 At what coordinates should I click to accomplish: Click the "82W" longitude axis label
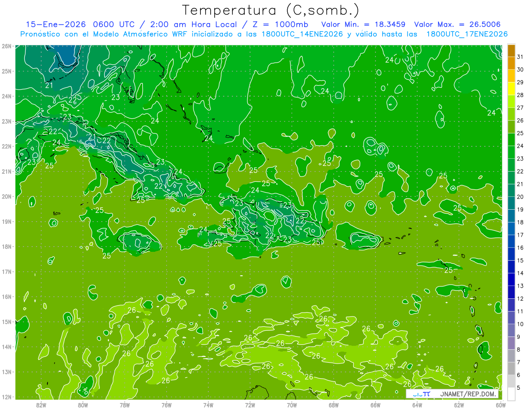click(x=41, y=405)
